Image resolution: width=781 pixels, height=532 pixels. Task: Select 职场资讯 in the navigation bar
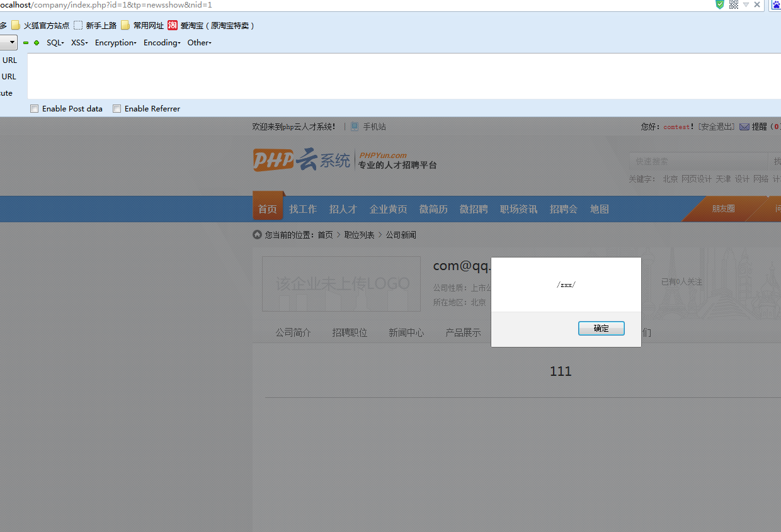click(x=518, y=209)
